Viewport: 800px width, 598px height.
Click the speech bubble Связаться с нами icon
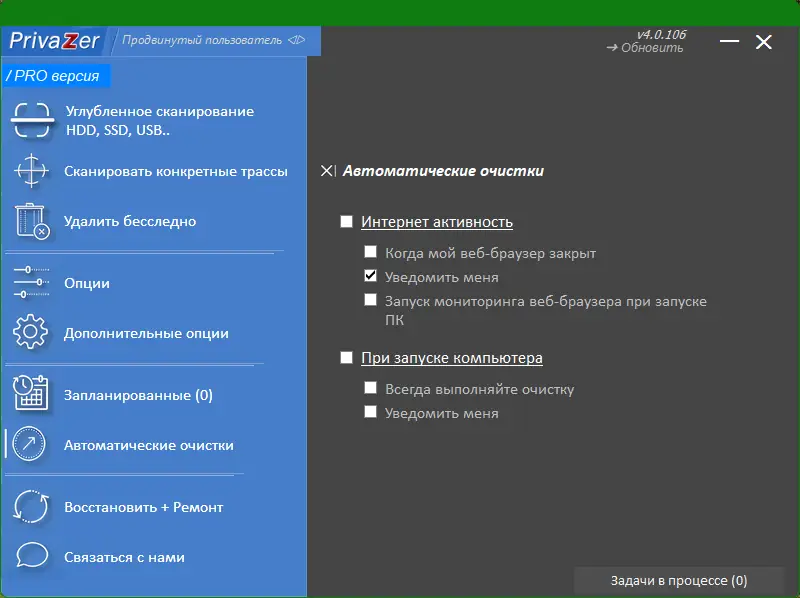point(31,557)
